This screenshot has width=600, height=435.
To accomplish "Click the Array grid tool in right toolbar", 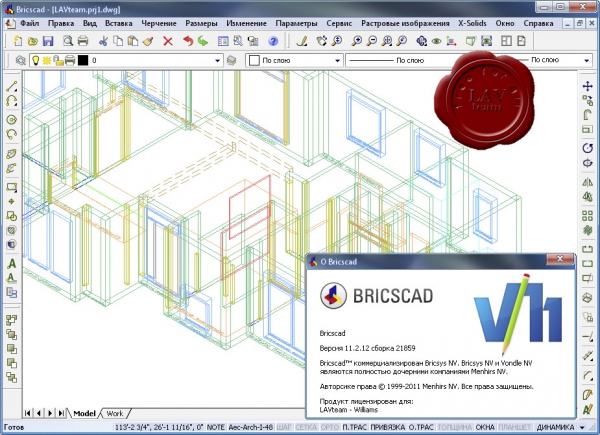I will [587, 216].
